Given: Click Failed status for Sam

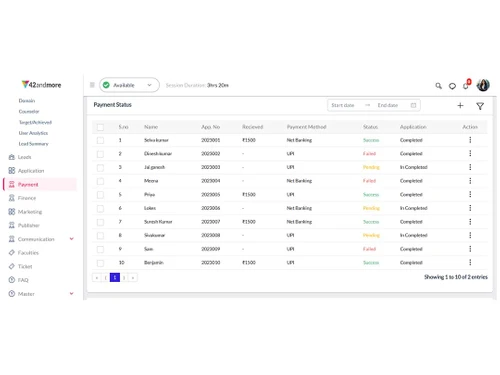Looking at the screenshot, I should pos(369,249).
